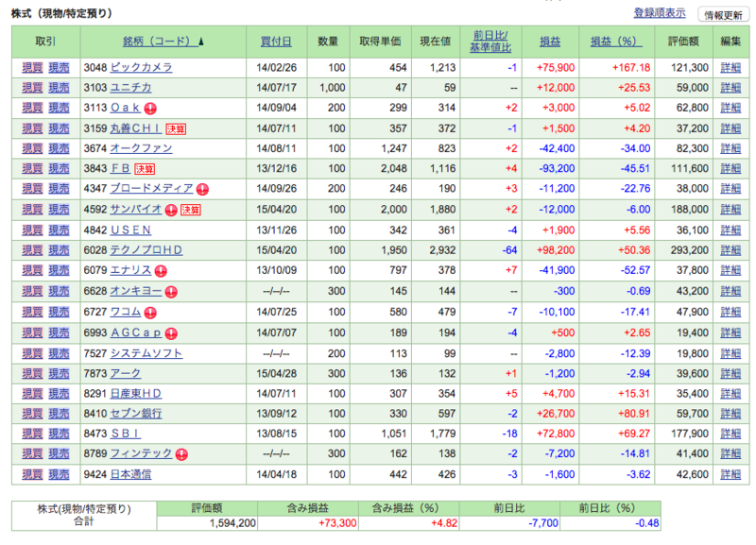Viewport: 756px width, 545px height.
Task: Open 詳細 for テクノプロHD row
Action: [730, 250]
